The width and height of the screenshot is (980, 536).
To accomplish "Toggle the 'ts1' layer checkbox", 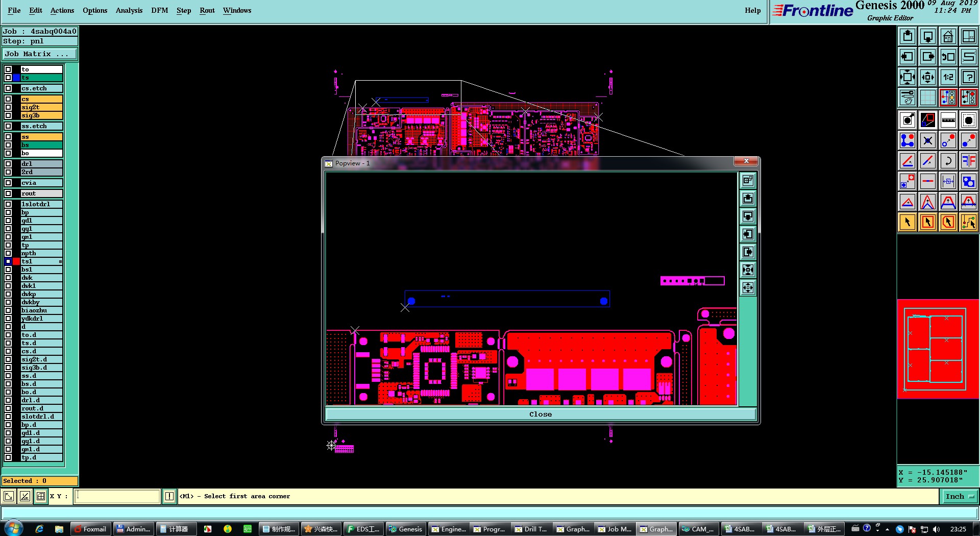I will 8,261.
